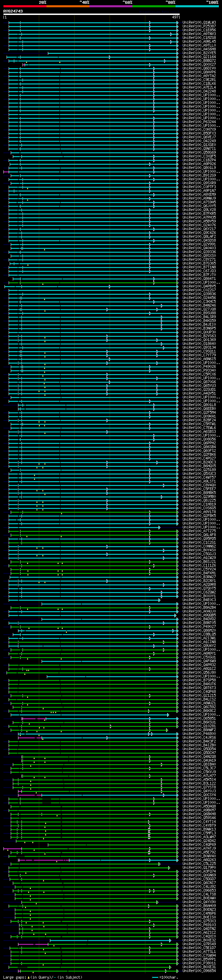The height and width of the screenshot is (980, 222).
Task: Click hit label UniRef100_Q801L9
Action: [199, 168]
